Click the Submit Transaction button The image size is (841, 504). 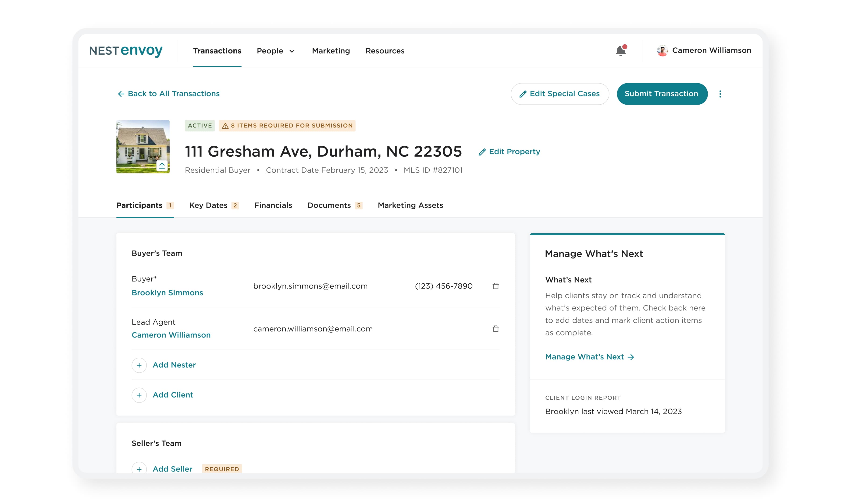coord(661,94)
